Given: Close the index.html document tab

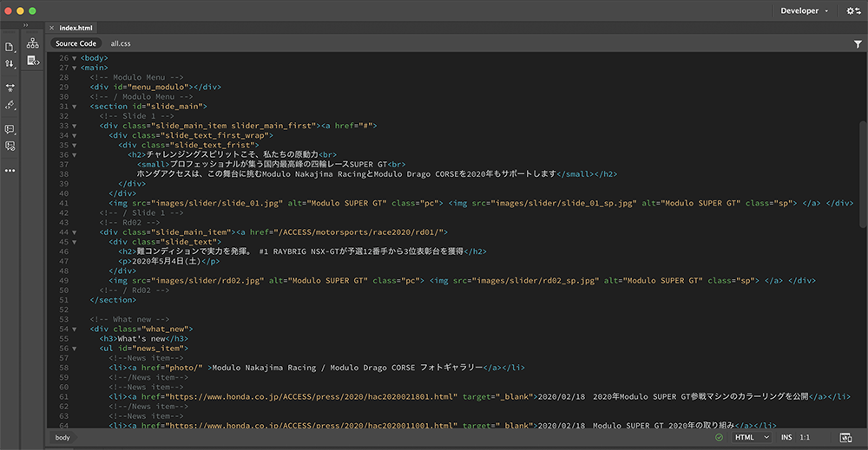Looking at the screenshot, I should coord(51,28).
